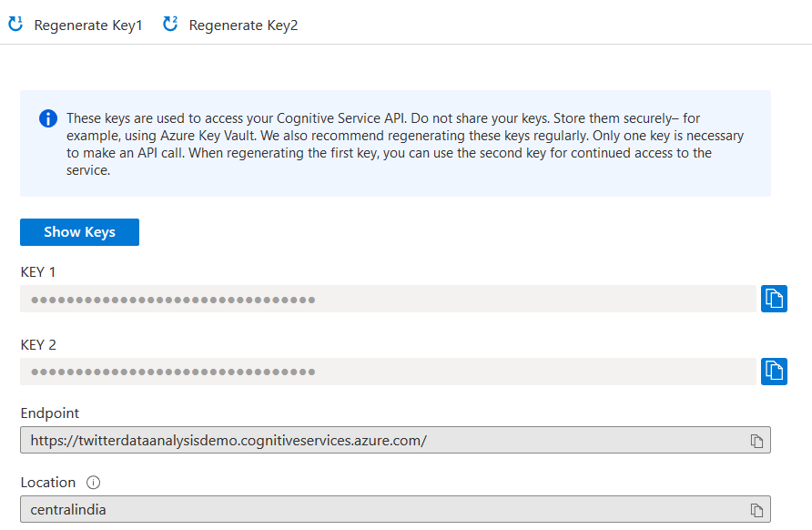Click the centralindia Location field

[382, 510]
